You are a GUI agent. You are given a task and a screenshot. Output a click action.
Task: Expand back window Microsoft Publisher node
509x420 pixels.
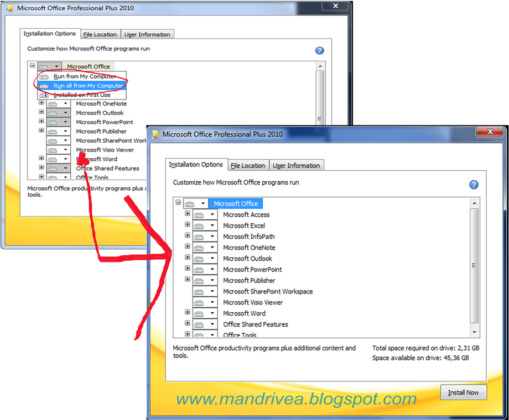(x=41, y=130)
